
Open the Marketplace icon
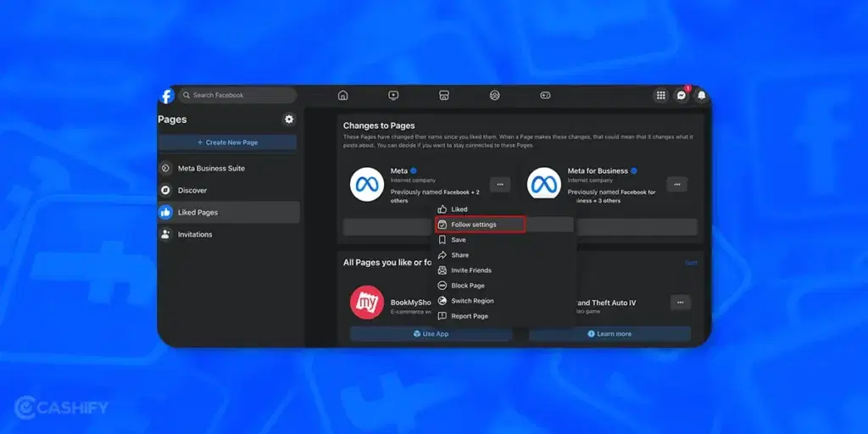(x=444, y=95)
